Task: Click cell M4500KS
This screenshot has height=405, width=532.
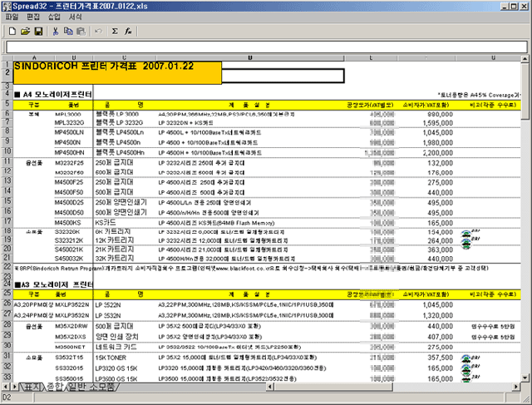Action: pyautogui.click(x=68, y=223)
